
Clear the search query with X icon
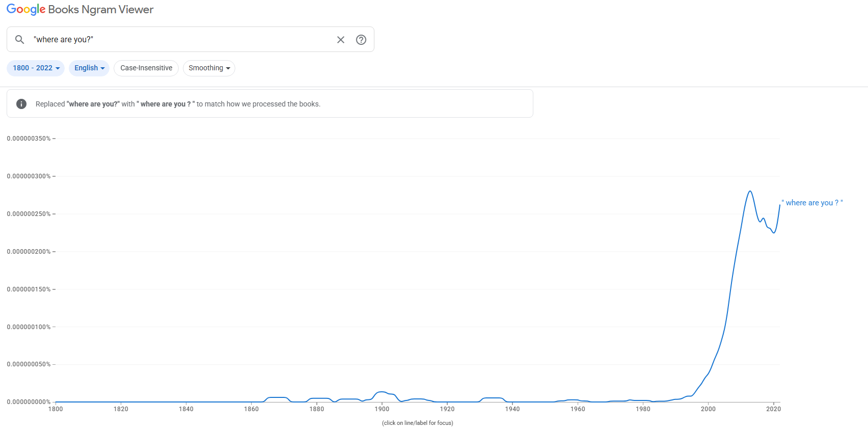(341, 40)
